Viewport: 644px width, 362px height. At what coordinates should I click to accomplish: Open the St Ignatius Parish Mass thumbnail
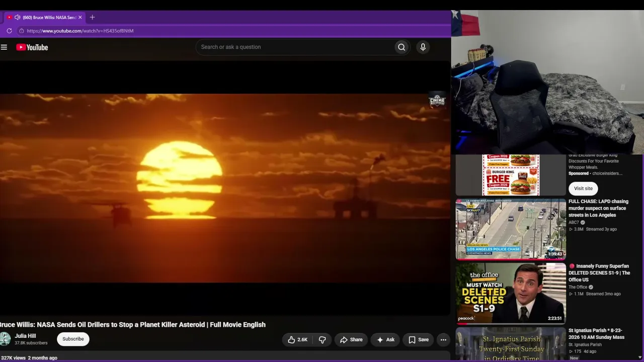pos(511,344)
